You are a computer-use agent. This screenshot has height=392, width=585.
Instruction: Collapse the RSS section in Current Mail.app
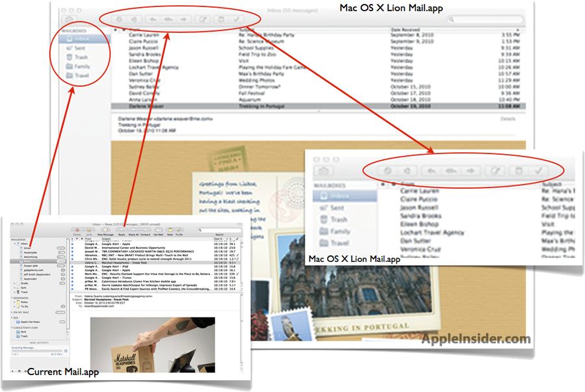pyautogui.click(x=12, y=318)
